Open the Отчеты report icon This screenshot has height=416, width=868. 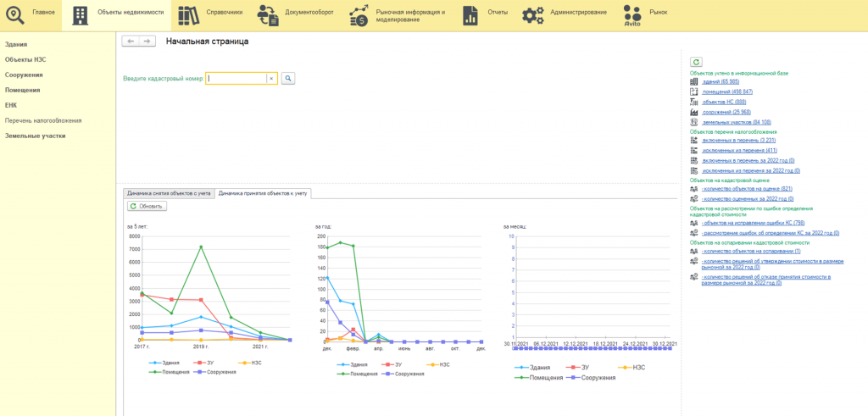click(x=470, y=15)
